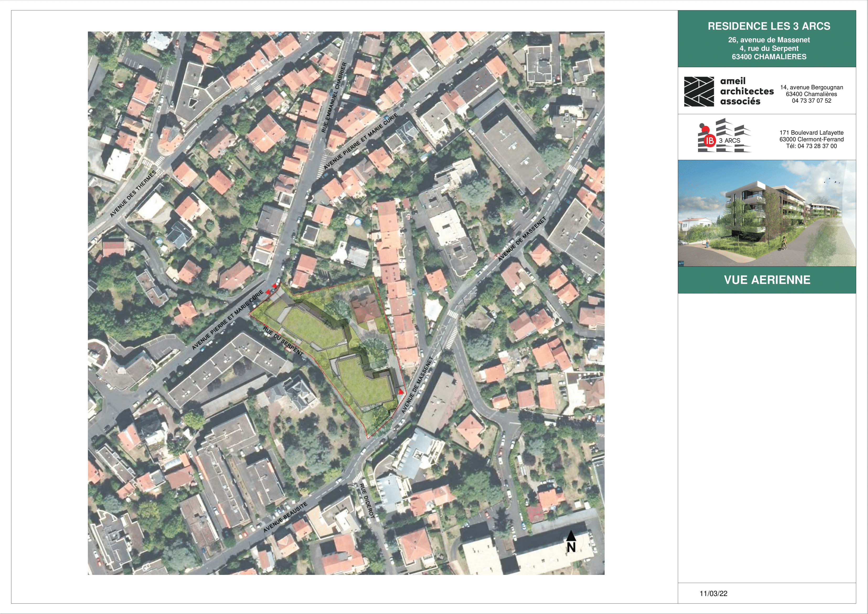Click the Tél: 04 73 28 37 00 number

pyautogui.click(x=811, y=146)
